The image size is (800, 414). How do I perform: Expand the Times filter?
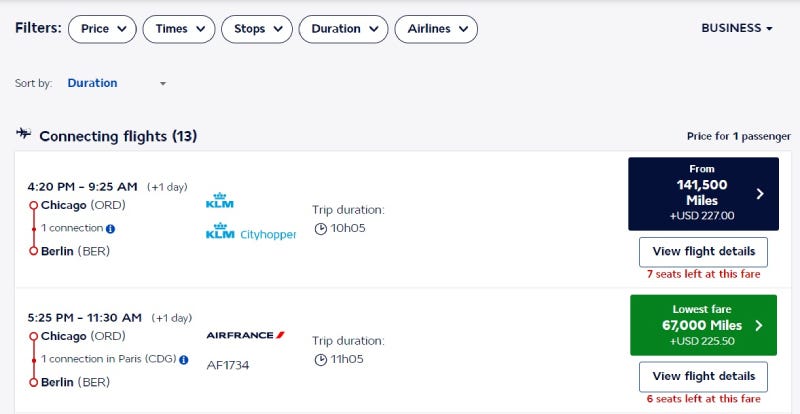coord(179,29)
